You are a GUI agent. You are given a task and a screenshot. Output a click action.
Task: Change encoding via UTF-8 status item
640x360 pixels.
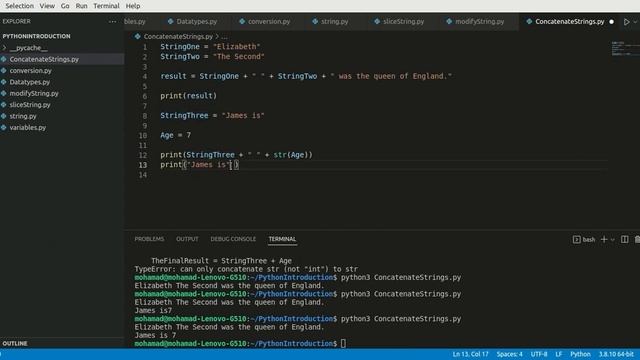(x=539, y=354)
